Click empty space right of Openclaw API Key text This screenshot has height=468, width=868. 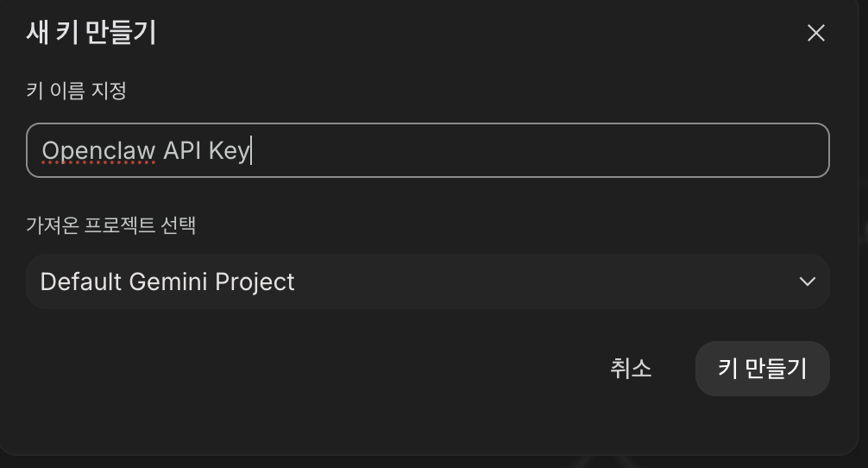[535, 150]
